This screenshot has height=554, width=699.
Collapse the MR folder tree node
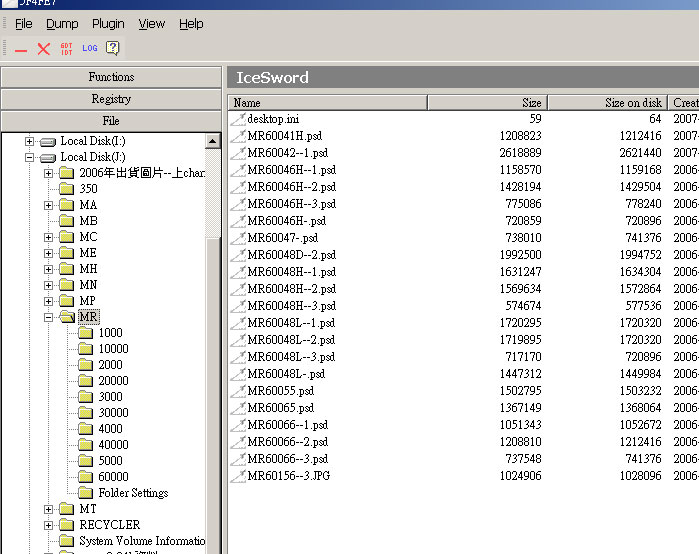click(49, 317)
